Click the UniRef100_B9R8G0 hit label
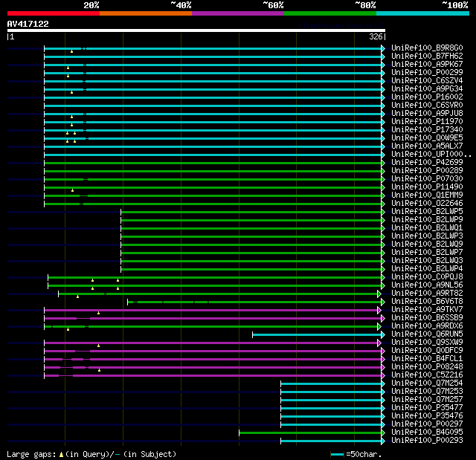The height and width of the screenshot is (460, 476). pos(427,48)
